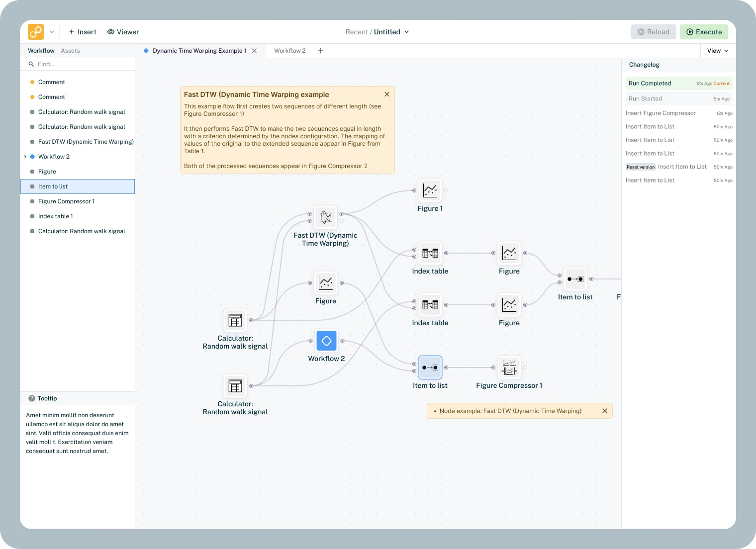Select the upper Index table node icon

pyautogui.click(x=430, y=253)
